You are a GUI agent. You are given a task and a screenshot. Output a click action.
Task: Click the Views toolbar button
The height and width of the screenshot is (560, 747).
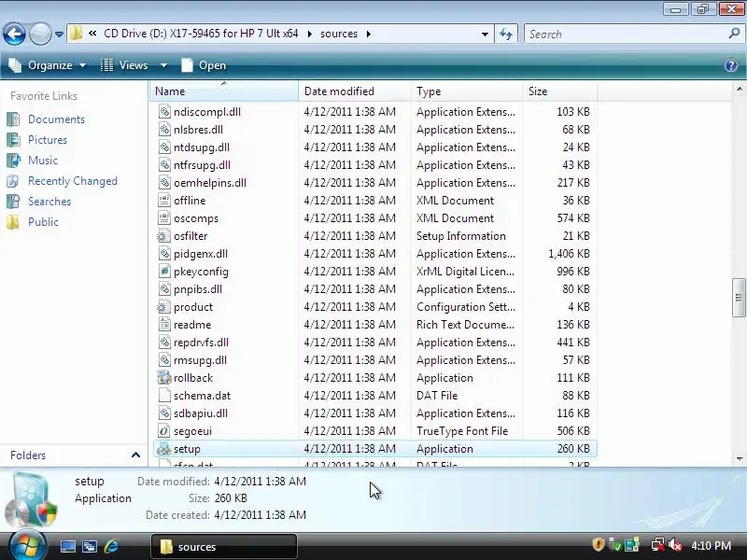point(125,65)
